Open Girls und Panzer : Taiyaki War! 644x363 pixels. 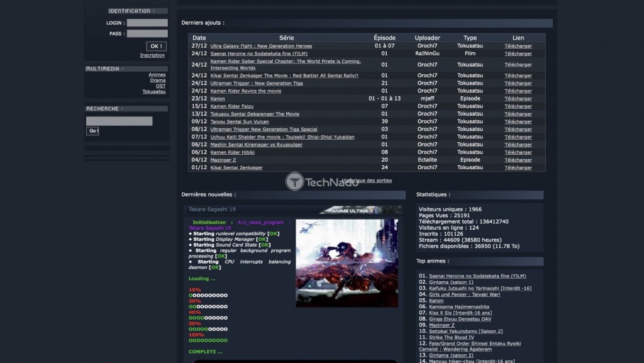coord(465,294)
